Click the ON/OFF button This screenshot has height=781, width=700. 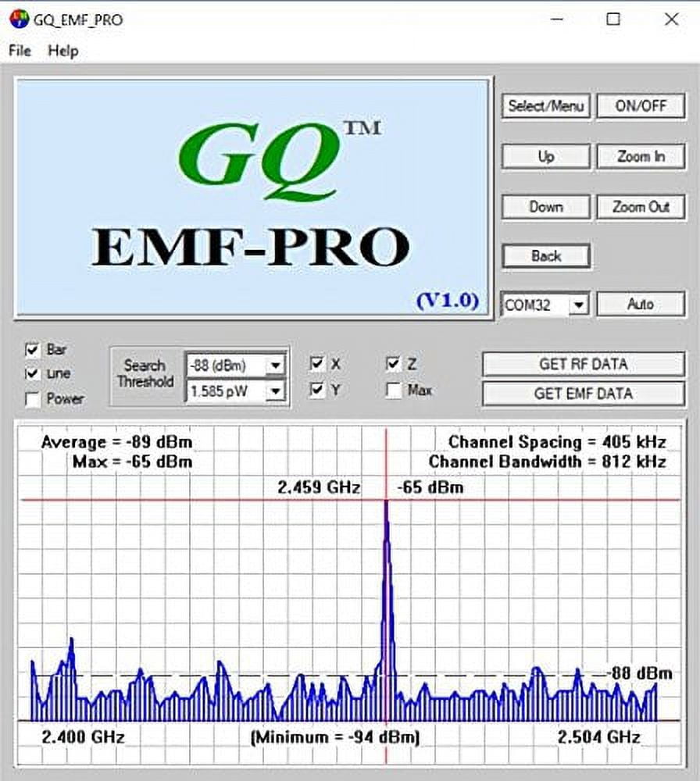point(641,106)
